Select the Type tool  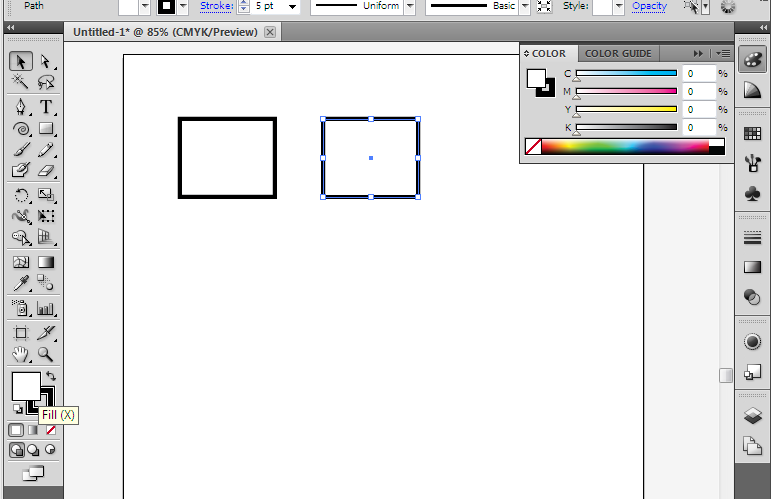point(46,107)
